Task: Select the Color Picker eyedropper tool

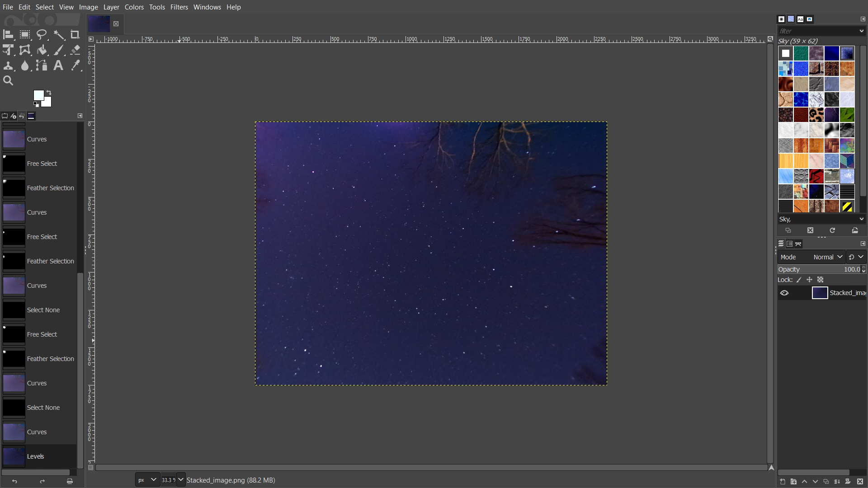Action: (75, 66)
